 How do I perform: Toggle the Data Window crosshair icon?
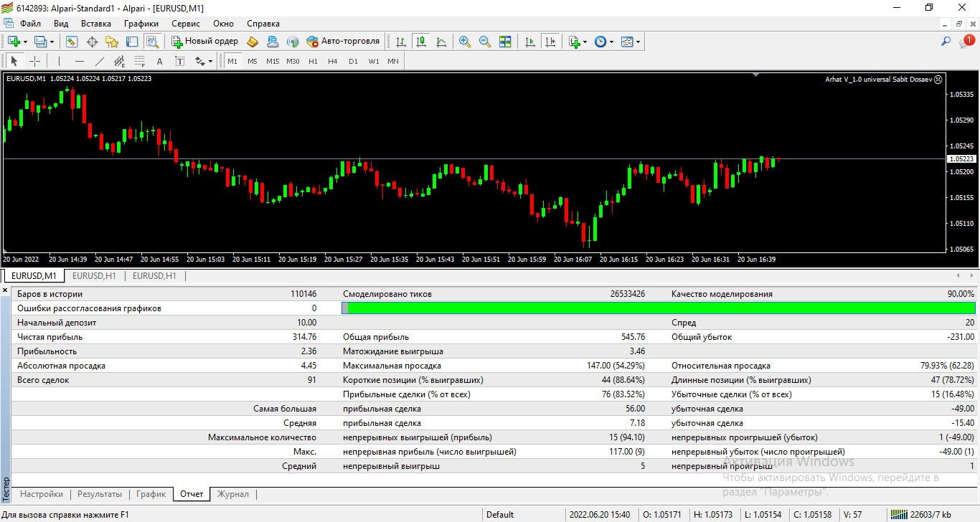tap(92, 42)
